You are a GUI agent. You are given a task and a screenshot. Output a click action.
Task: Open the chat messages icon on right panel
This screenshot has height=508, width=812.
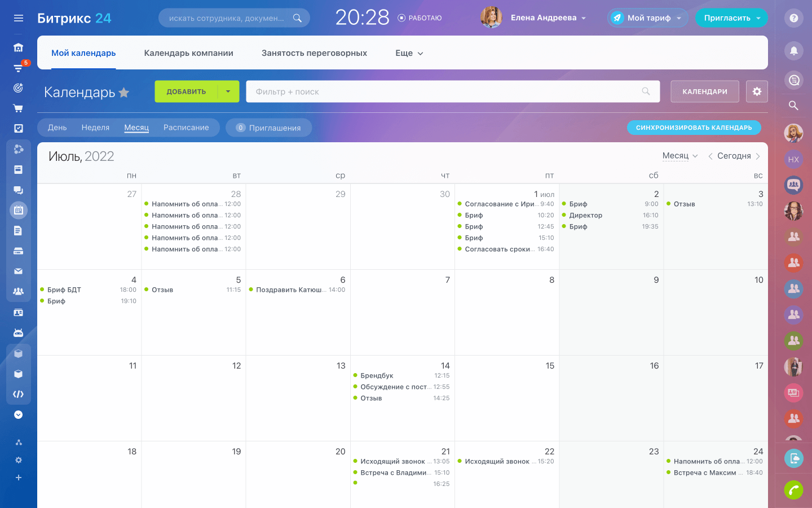793,80
